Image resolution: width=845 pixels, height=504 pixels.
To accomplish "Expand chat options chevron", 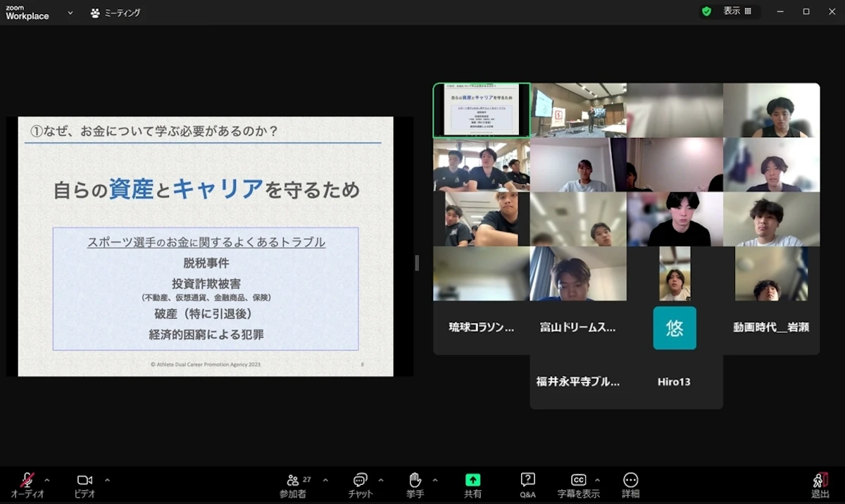I will [381, 480].
